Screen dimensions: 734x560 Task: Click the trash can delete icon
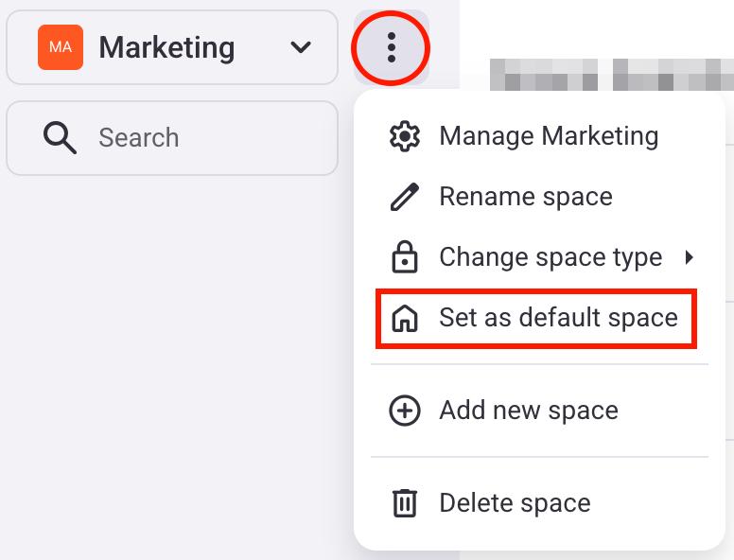click(x=405, y=503)
